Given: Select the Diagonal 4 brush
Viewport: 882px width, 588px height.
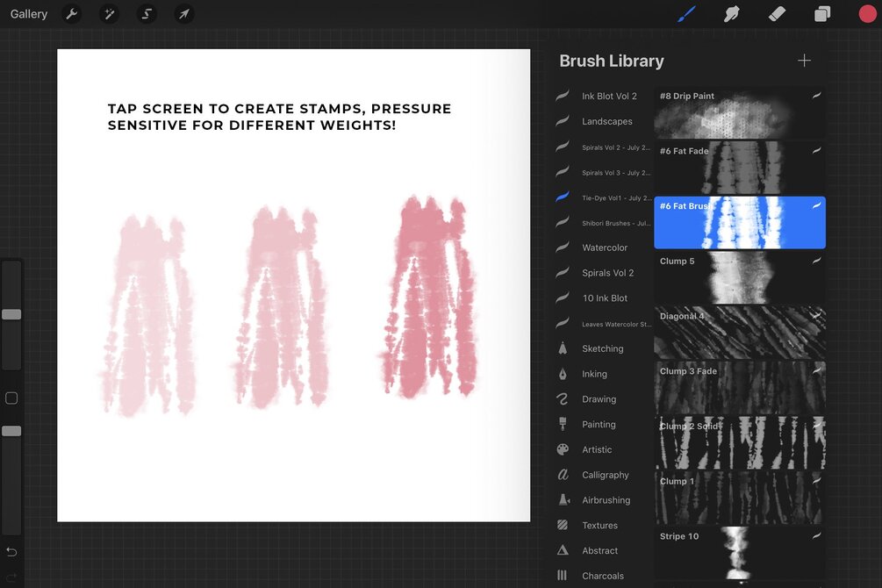Looking at the screenshot, I should (x=740, y=333).
